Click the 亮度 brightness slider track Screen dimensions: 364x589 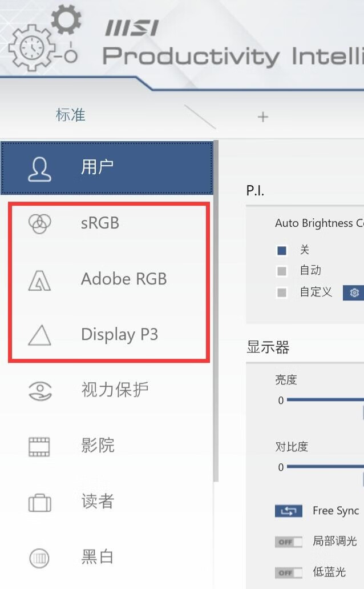[325, 400]
